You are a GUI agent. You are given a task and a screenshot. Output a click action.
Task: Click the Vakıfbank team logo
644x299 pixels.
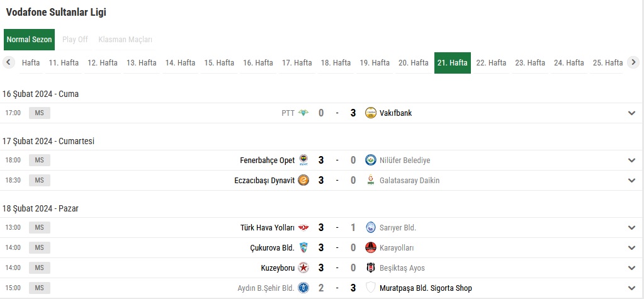370,113
